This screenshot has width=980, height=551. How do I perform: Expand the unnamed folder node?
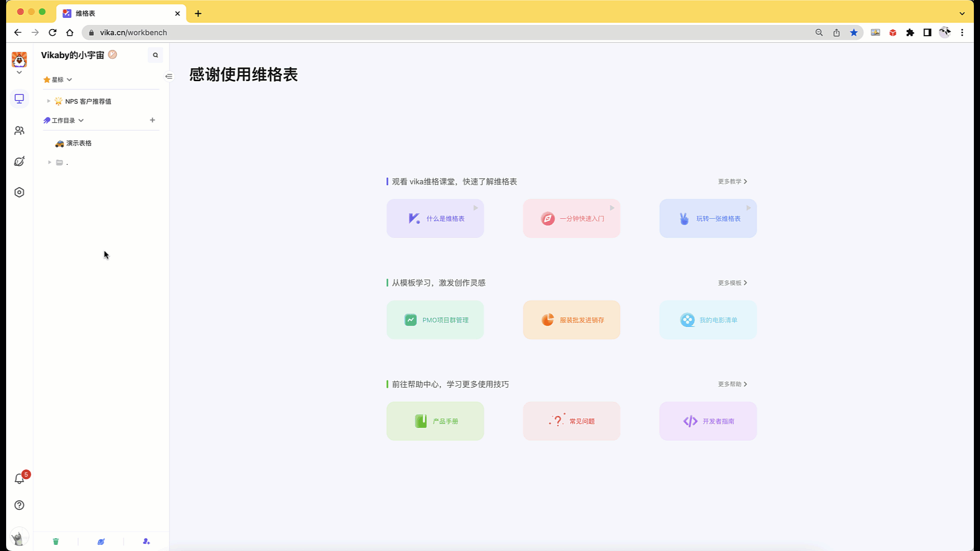(50, 162)
